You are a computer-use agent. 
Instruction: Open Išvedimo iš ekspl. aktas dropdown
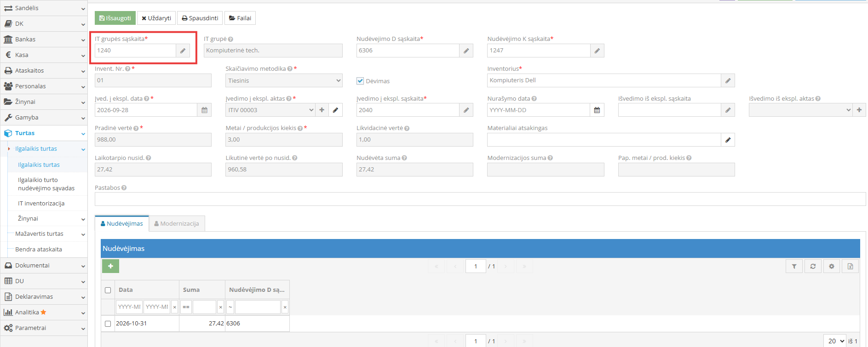(800, 110)
